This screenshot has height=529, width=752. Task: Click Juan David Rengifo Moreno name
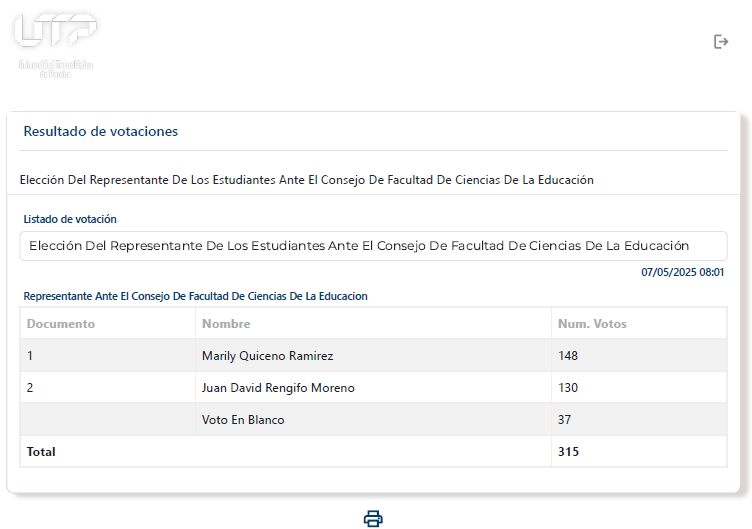pyautogui.click(x=278, y=388)
